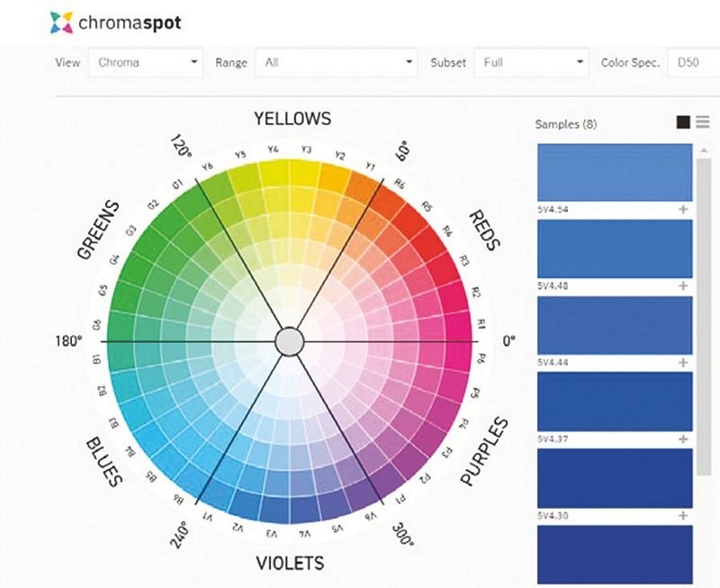The width and height of the screenshot is (720, 588).
Task: Switch samples to list view
Action: click(702, 123)
